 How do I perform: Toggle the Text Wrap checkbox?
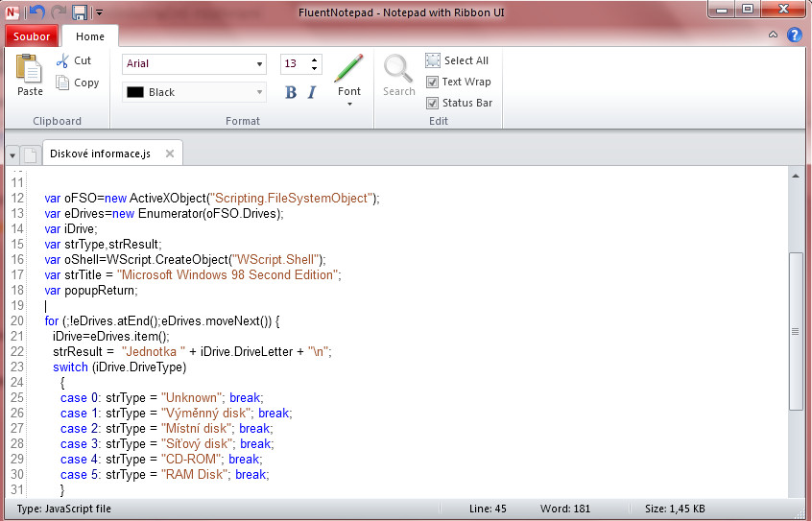[432, 82]
